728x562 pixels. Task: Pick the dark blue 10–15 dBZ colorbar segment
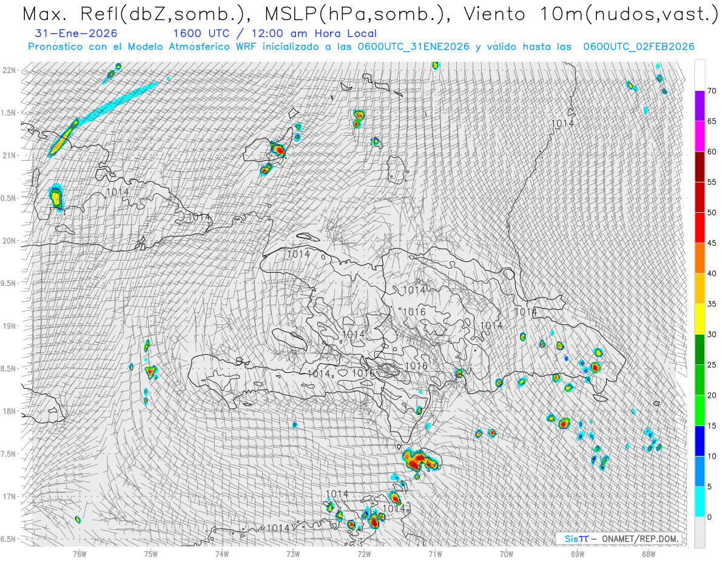(x=699, y=441)
